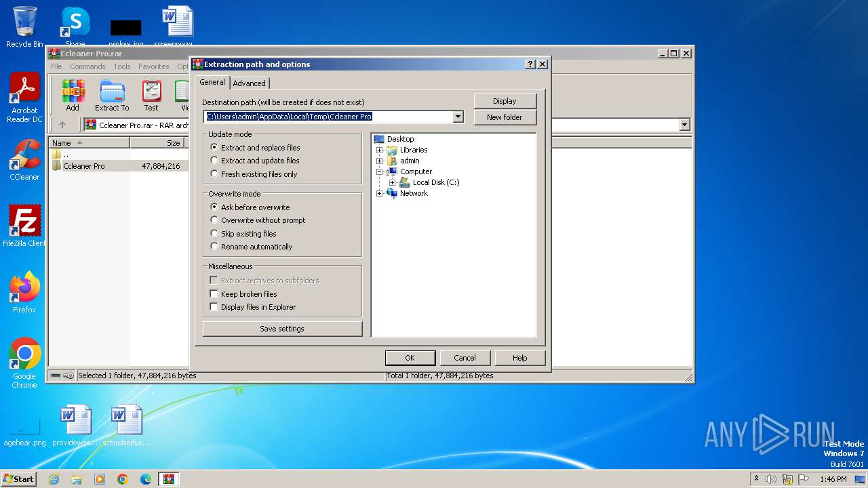
Task: Click the Start button
Action: (18, 479)
